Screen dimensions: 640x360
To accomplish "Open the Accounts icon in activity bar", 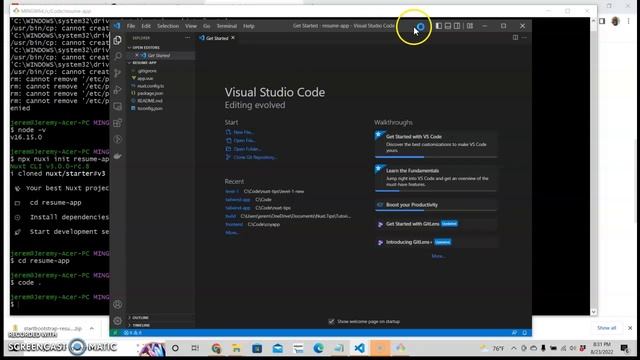I will [x=118, y=304].
